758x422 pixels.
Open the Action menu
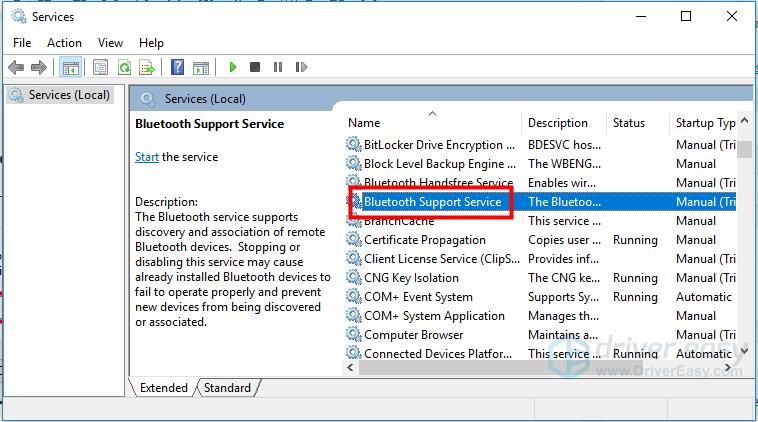[64, 43]
